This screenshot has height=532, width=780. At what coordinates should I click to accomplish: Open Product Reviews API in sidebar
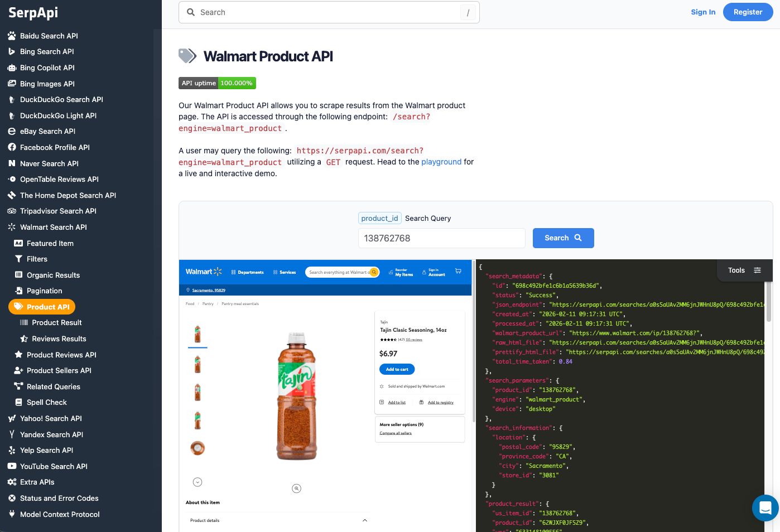click(x=61, y=355)
